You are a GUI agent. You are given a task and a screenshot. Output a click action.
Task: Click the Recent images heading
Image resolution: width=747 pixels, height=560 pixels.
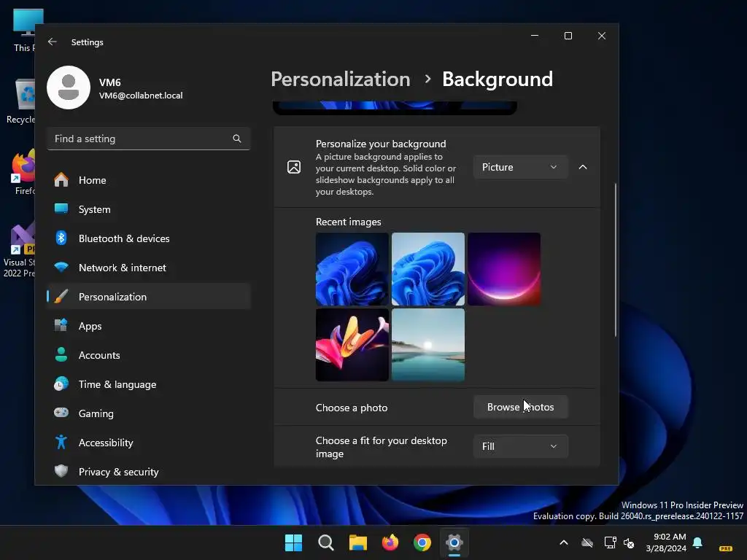click(x=348, y=222)
